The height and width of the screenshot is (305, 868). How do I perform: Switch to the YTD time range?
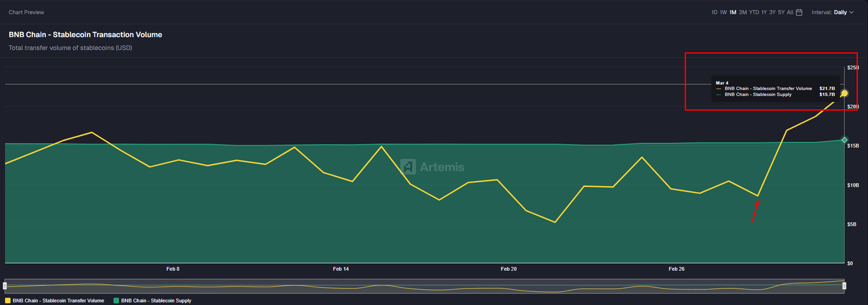point(754,12)
